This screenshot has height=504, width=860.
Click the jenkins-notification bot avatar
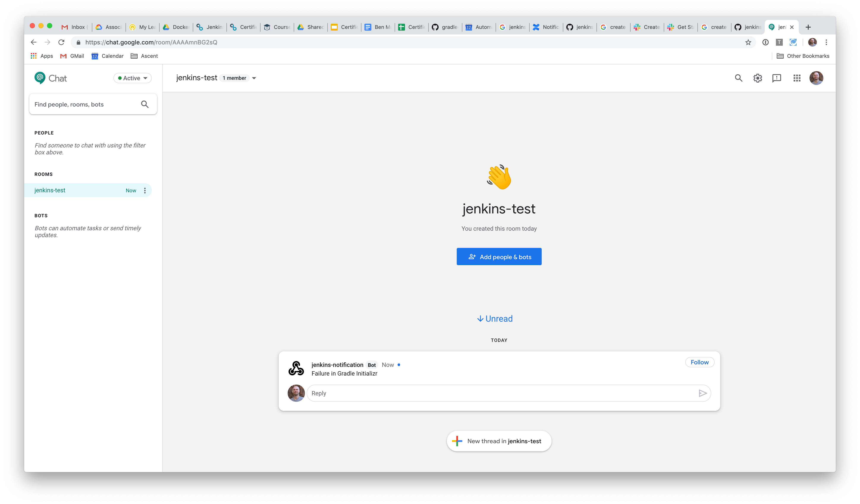pyautogui.click(x=296, y=368)
